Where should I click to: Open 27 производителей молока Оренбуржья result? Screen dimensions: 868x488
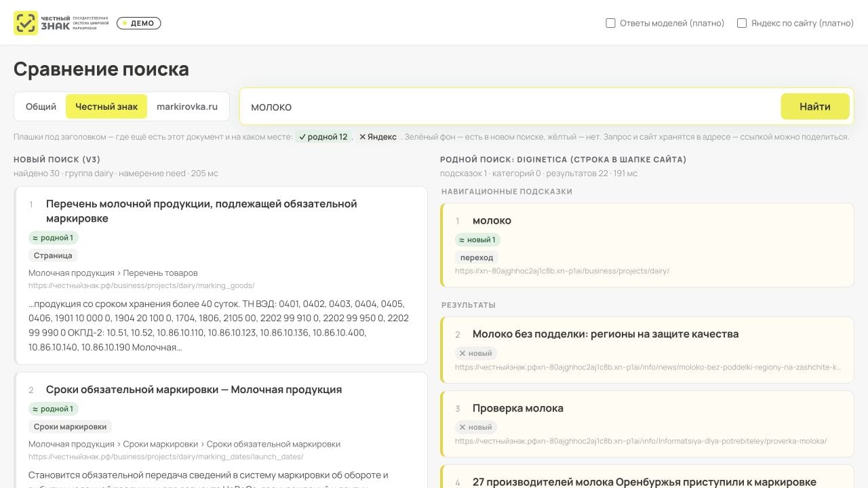click(x=644, y=483)
